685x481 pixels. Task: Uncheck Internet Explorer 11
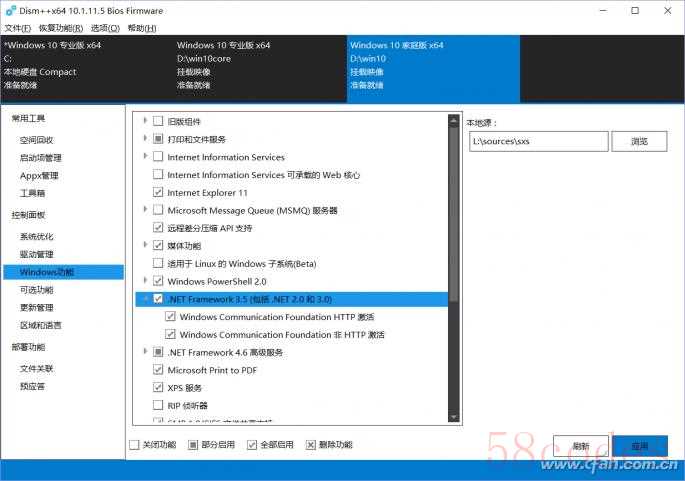pos(158,192)
